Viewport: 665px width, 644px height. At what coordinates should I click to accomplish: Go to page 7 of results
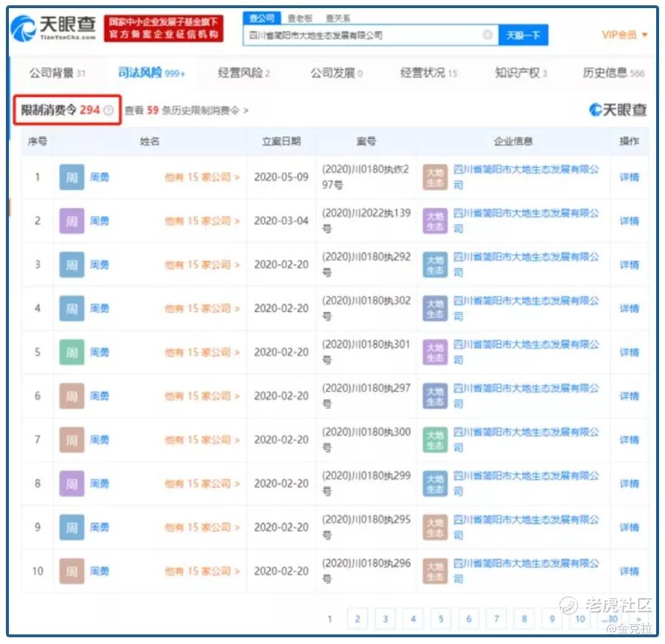(x=497, y=619)
